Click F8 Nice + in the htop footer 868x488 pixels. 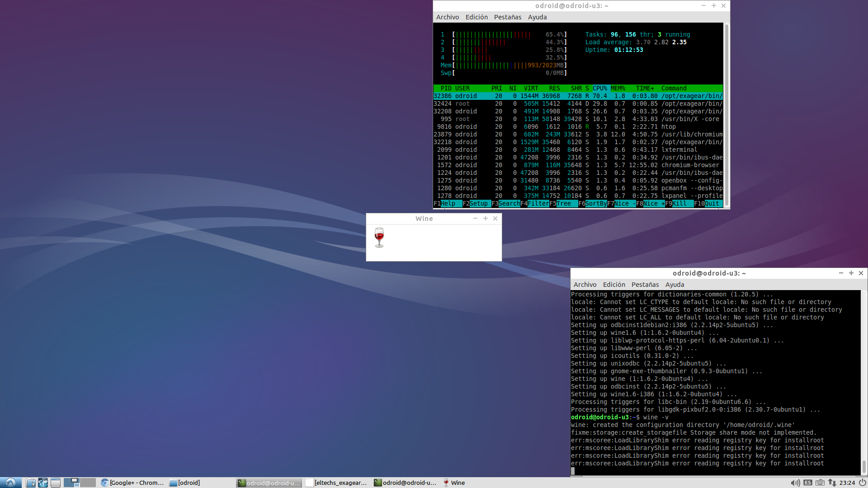[650, 204]
